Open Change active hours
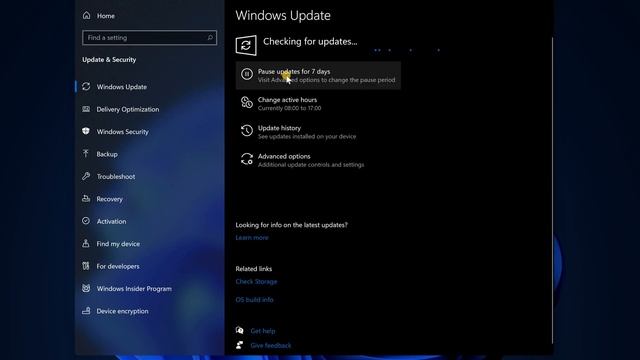 [287, 100]
